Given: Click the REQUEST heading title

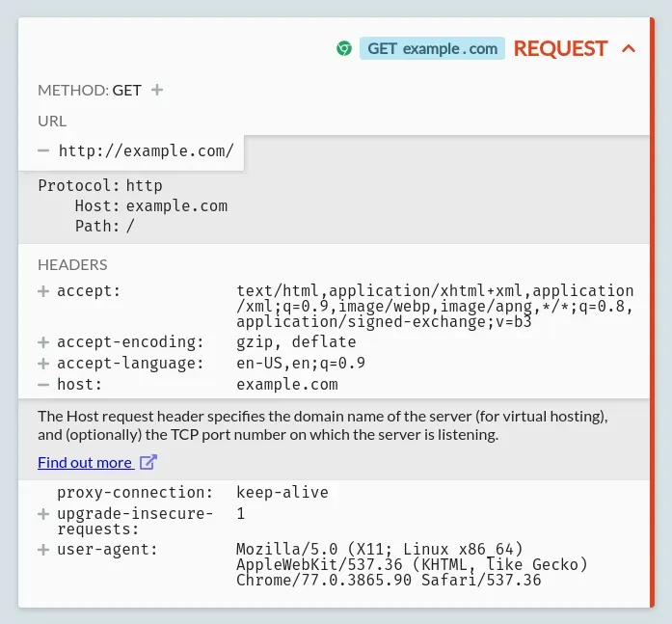Looking at the screenshot, I should click(x=560, y=48).
